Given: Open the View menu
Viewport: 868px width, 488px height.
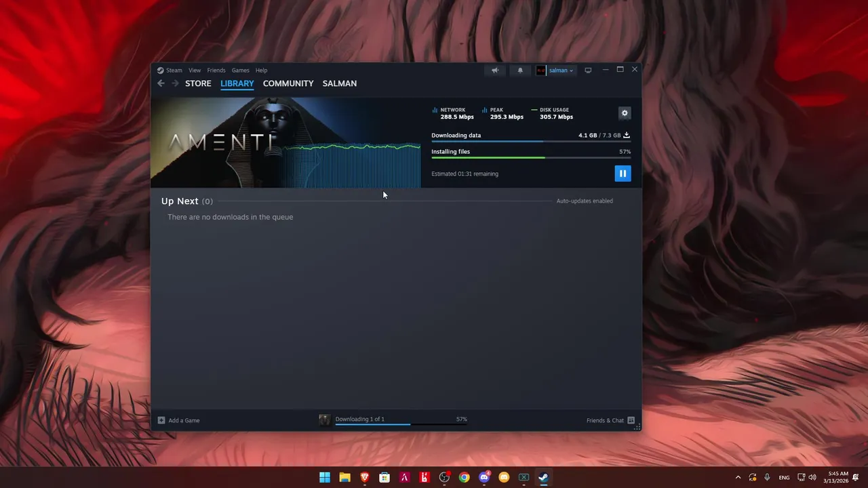Looking at the screenshot, I should tap(195, 70).
